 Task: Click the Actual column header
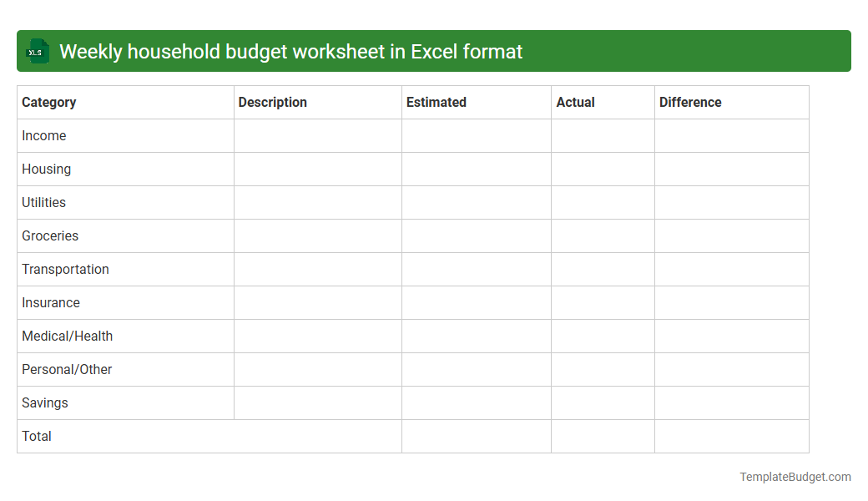click(x=576, y=102)
